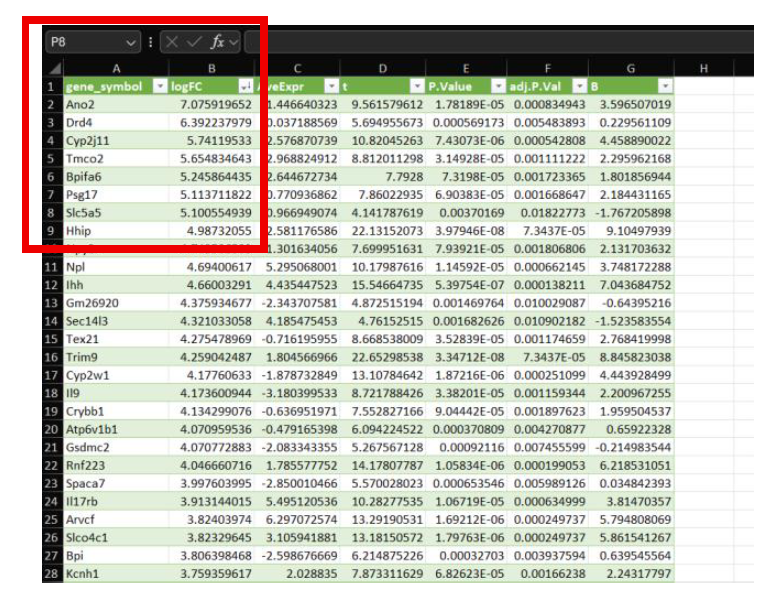757x604 pixels.
Task: Expand the P.Value filter dropdown
Action: tap(499, 86)
